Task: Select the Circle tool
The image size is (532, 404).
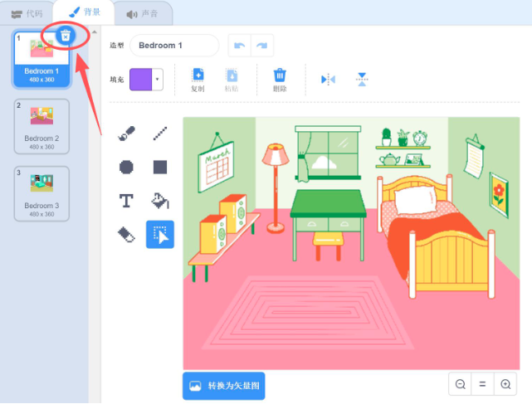Action: click(x=126, y=167)
